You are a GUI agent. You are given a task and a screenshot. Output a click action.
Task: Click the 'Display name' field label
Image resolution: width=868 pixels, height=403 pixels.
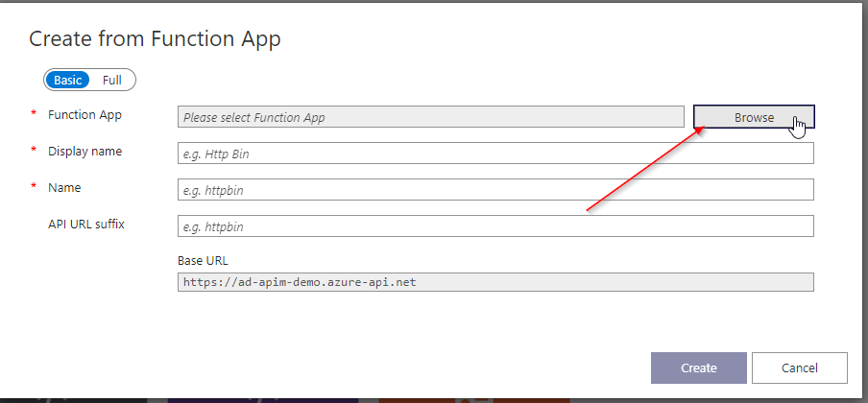pos(84,152)
